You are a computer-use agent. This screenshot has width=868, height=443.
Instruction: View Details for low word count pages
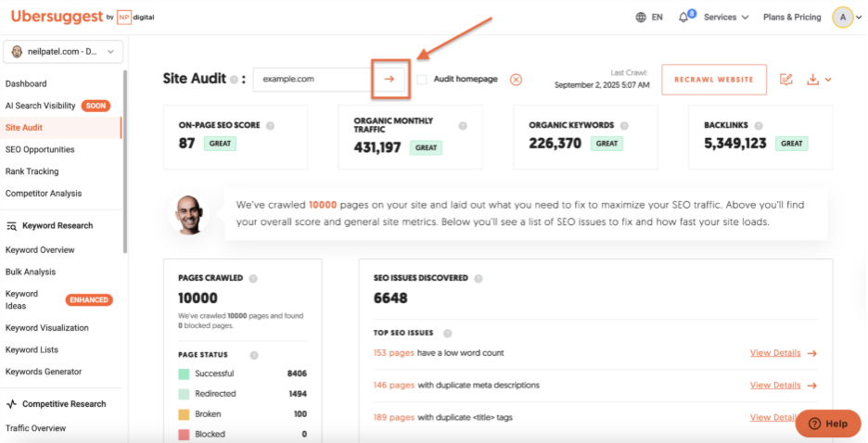coord(775,353)
